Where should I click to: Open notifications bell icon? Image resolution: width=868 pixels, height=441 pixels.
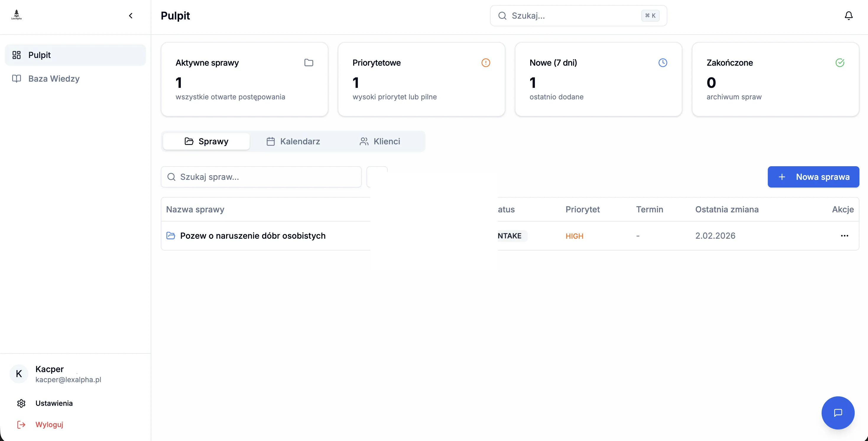pos(848,15)
